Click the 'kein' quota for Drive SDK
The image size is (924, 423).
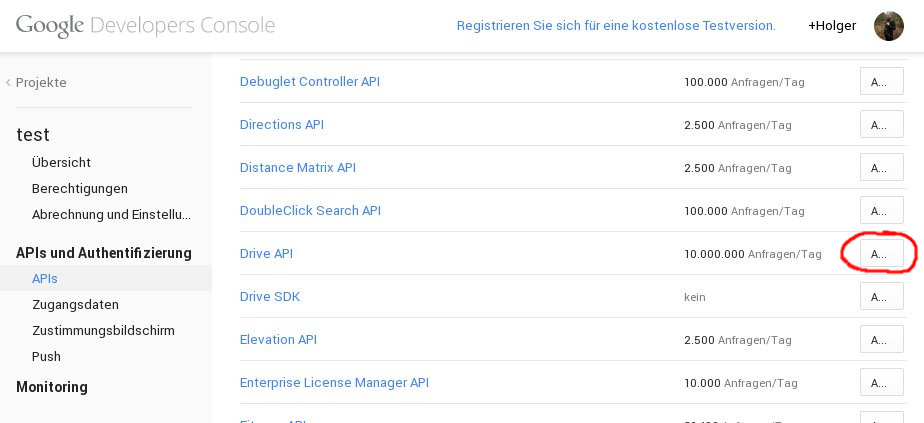695,298
